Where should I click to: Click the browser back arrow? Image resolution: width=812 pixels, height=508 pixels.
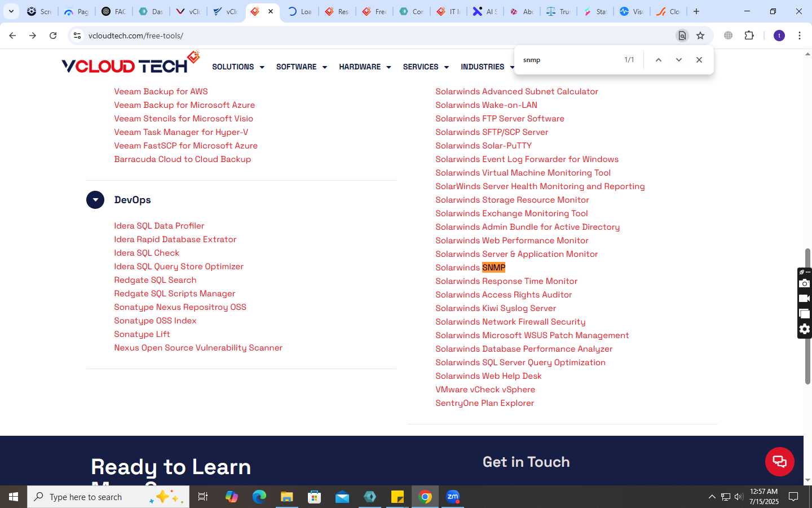[12, 36]
